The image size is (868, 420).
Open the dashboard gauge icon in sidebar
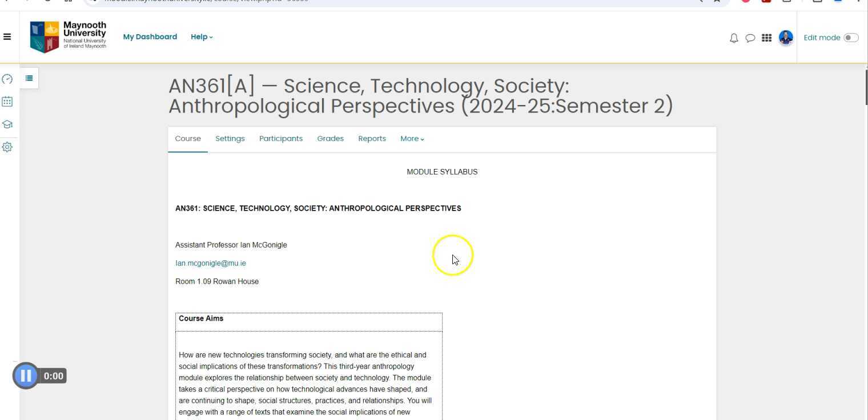pyautogui.click(x=7, y=79)
